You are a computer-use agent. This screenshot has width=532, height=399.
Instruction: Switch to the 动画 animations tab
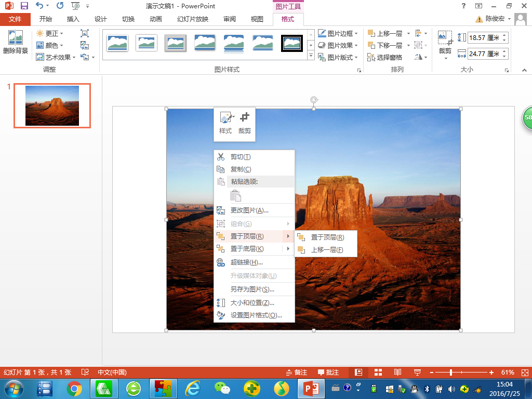(156, 19)
